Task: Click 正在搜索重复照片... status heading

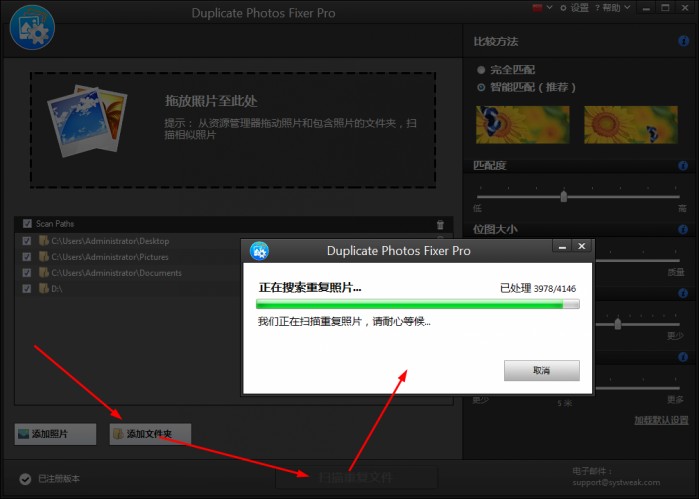Action: 310,288
